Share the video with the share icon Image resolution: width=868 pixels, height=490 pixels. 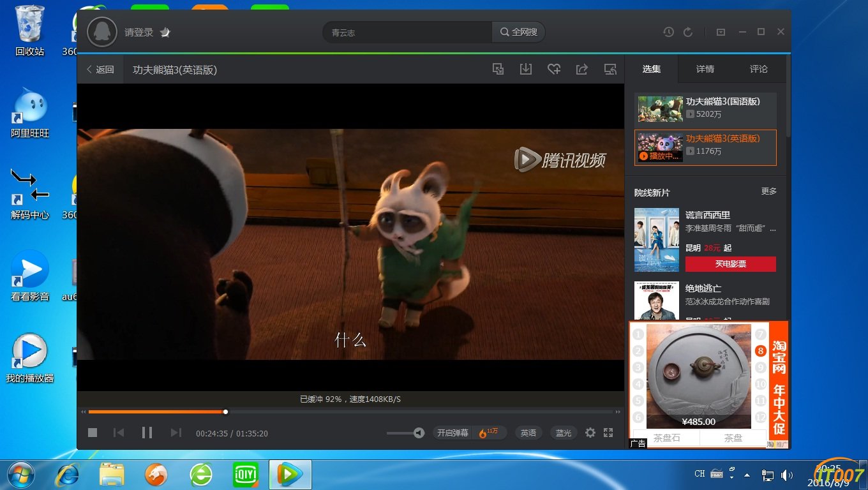582,69
